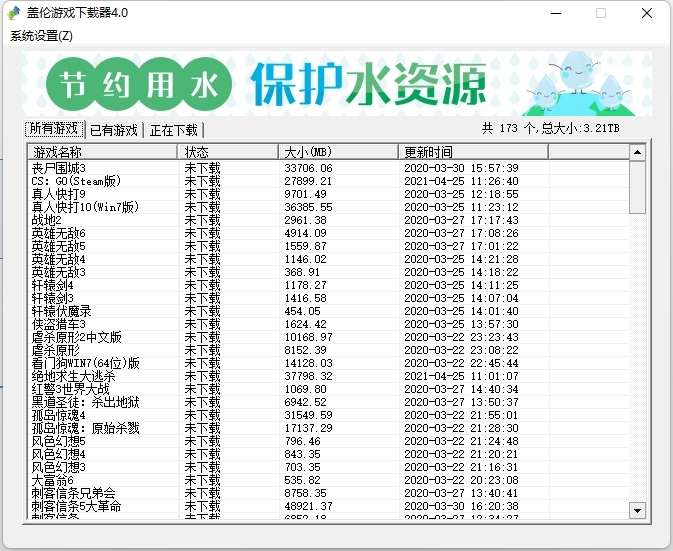Image resolution: width=673 pixels, height=551 pixels.
Task: Click update time 2021-04-25 11:01:07
Action: pyautogui.click(x=461, y=376)
